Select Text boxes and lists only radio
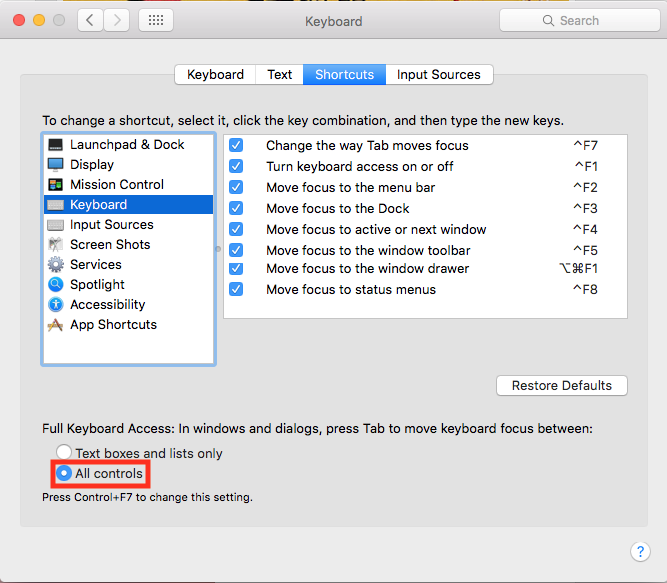The image size is (667, 583). tap(64, 452)
